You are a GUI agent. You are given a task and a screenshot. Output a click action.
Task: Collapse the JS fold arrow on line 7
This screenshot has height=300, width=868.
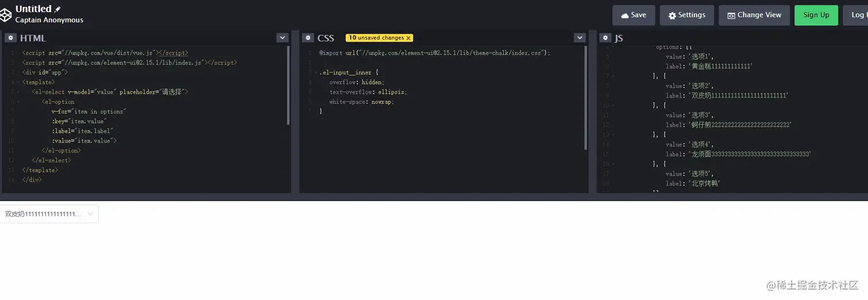(613, 76)
